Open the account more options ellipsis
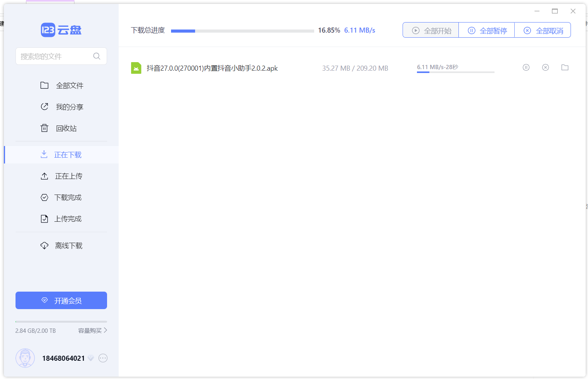 103,358
